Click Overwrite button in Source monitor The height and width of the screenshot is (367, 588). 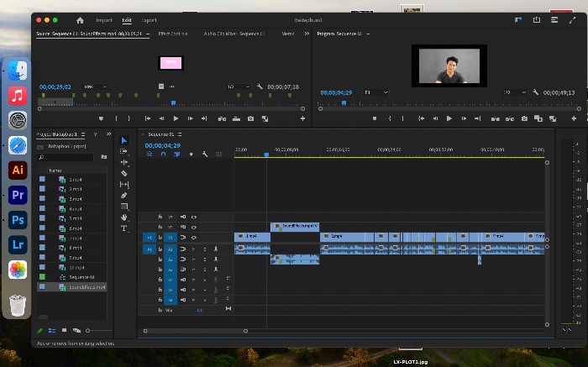point(236,118)
